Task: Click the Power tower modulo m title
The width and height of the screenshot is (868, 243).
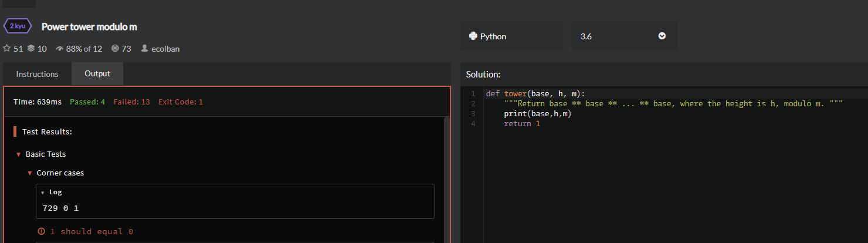Action: [x=89, y=27]
